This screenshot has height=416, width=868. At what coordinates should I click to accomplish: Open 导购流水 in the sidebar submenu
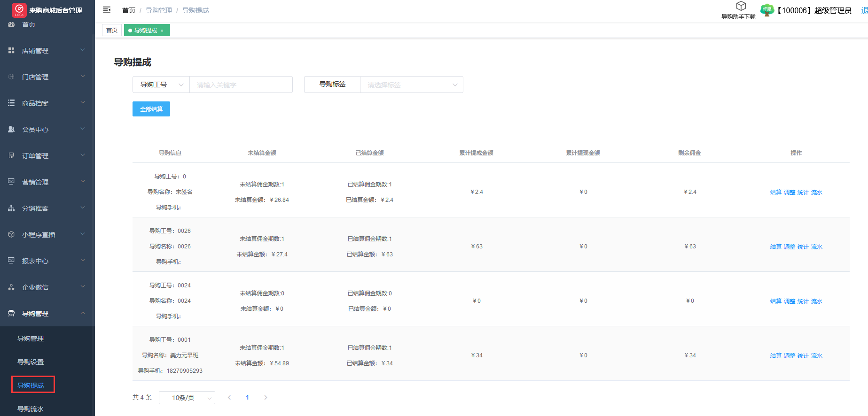click(x=31, y=408)
